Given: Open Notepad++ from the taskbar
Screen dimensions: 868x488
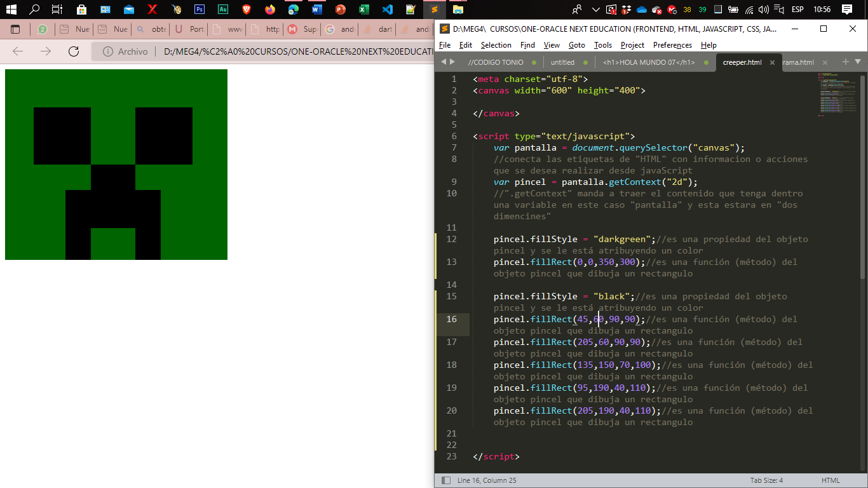Looking at the screenshot, I should (410, 10).
